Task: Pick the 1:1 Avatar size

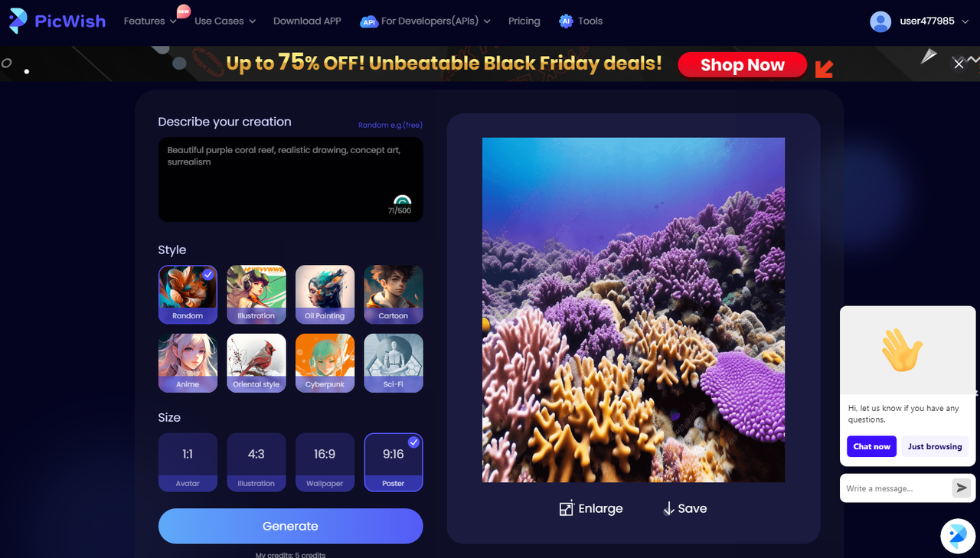Action: pos(188,462)
